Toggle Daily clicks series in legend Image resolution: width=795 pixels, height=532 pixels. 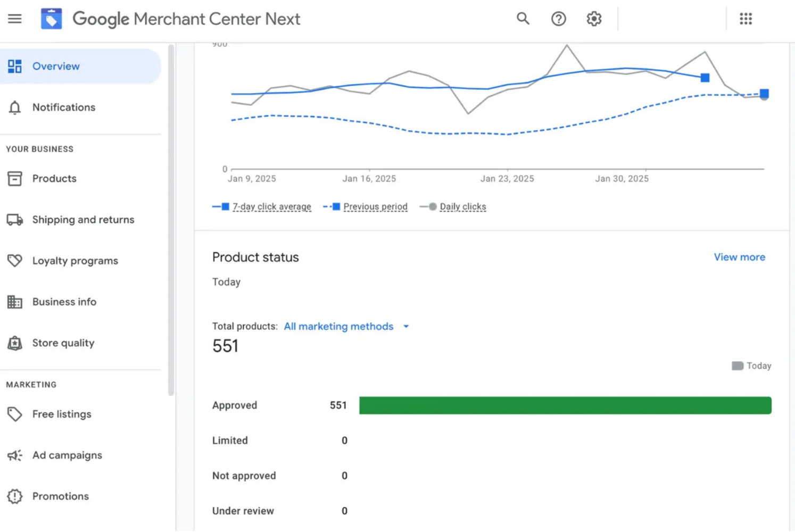[462, 207]
